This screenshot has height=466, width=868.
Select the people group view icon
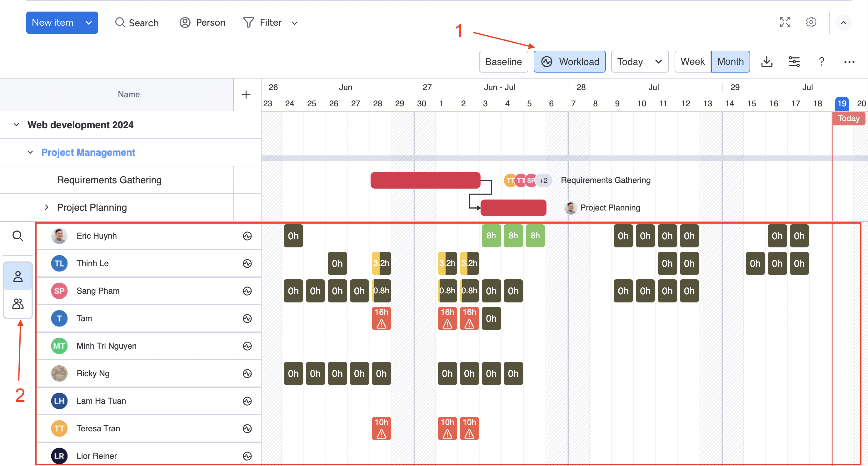tap(17, 304)
